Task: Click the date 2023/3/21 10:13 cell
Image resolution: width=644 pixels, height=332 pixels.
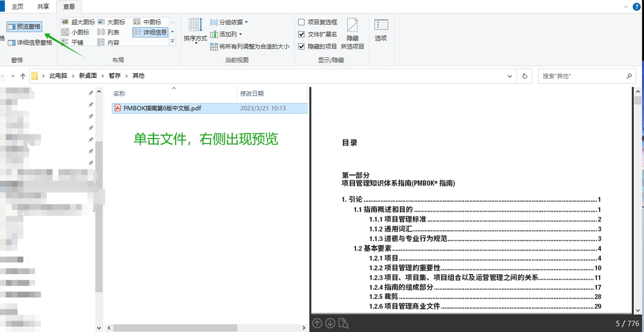Action: [x=263, y=109]
